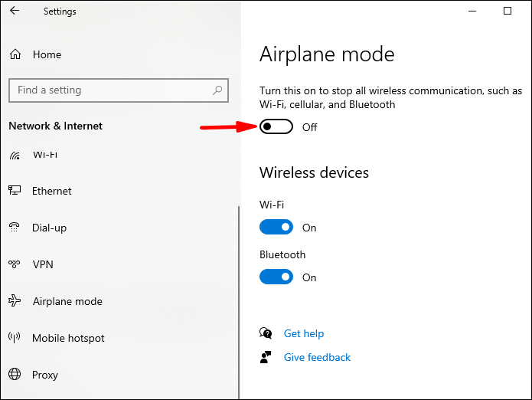Turn off the Wi-Fi switch

pyautogui.click(x=276, y=228)
